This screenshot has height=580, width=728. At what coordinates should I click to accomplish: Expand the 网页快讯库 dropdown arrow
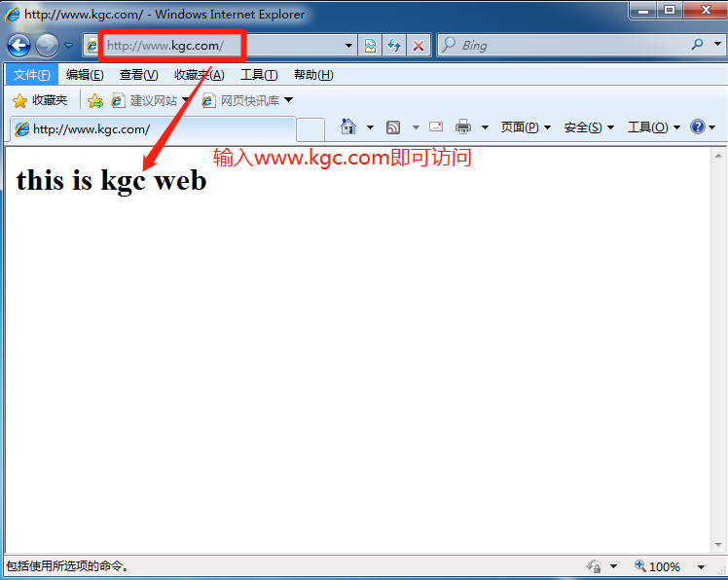pos(288,100)
